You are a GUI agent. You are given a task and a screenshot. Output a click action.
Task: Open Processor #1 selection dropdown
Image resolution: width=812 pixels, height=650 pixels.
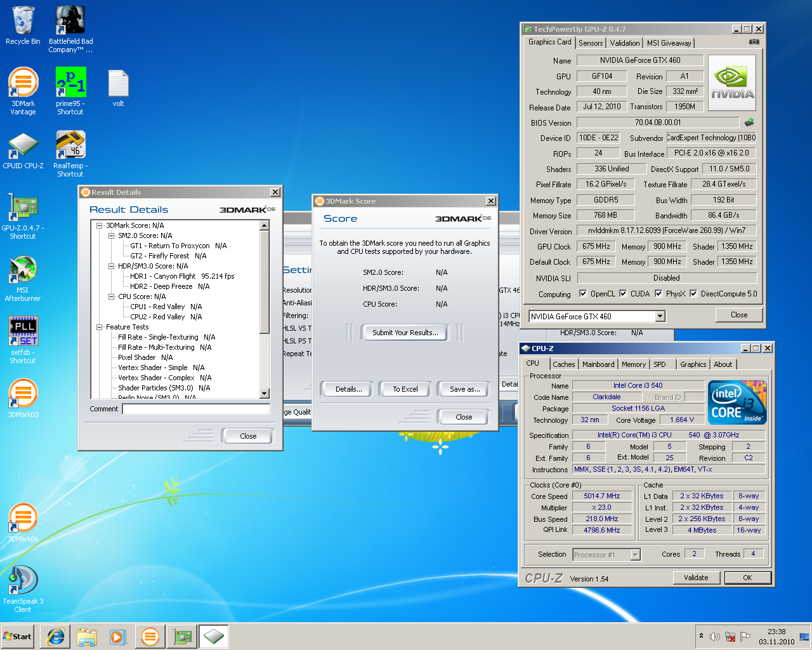tap(635, 555)
